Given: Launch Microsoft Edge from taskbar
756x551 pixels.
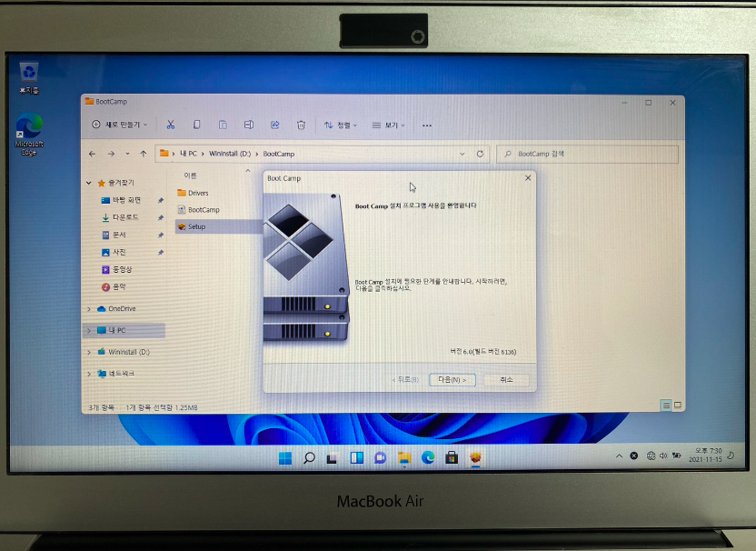Looking at the screenshot, I should pyautogui.click(x=428, y=458).
